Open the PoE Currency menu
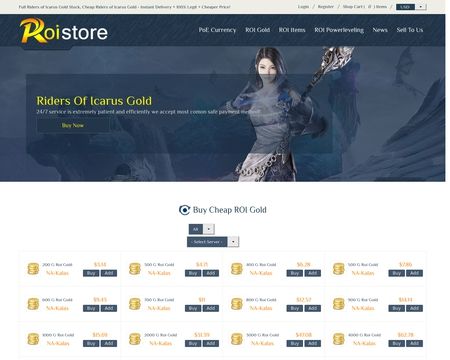 tap(217, 30)
